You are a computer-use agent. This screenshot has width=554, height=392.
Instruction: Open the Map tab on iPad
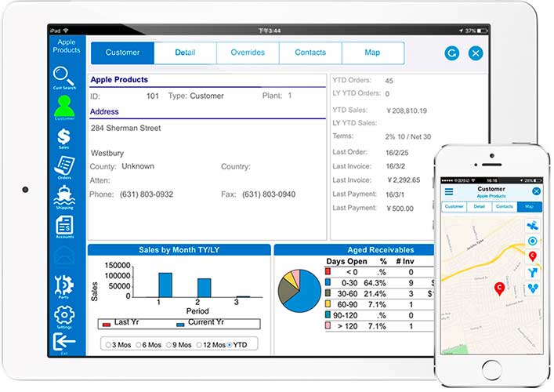373,53
